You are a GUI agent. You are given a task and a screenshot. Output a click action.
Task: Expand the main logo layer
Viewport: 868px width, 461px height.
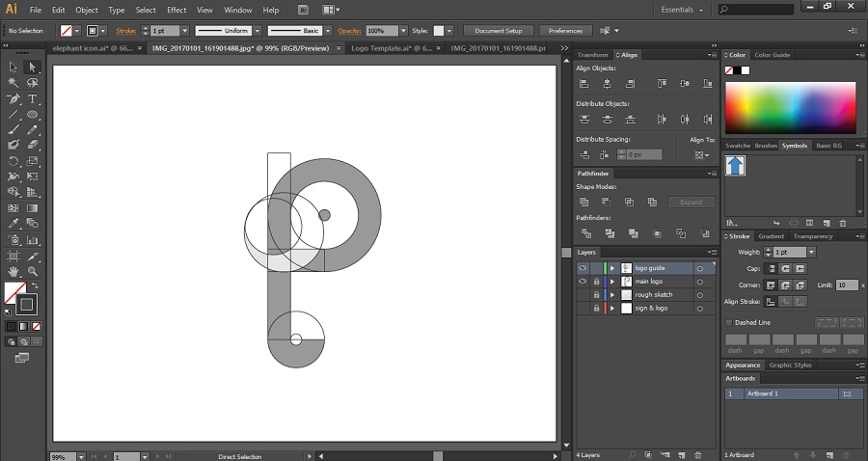coord(612,282)
